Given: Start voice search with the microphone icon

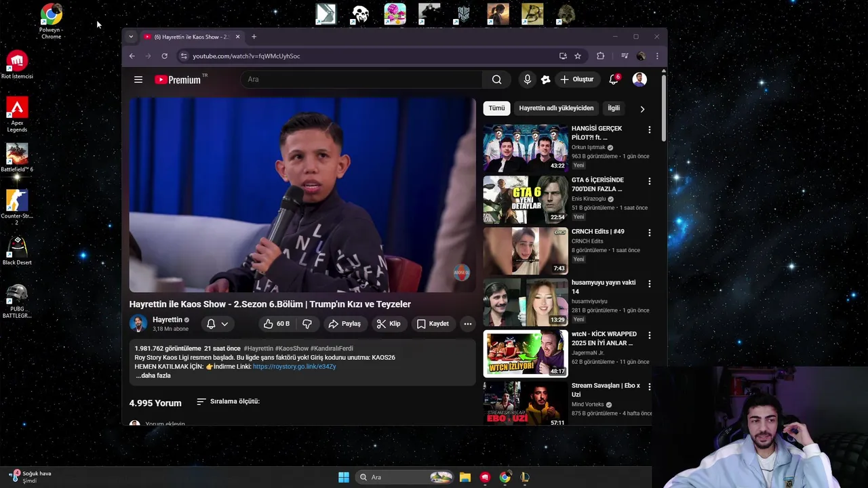Looking at the screenshot, I should (528, 79).
